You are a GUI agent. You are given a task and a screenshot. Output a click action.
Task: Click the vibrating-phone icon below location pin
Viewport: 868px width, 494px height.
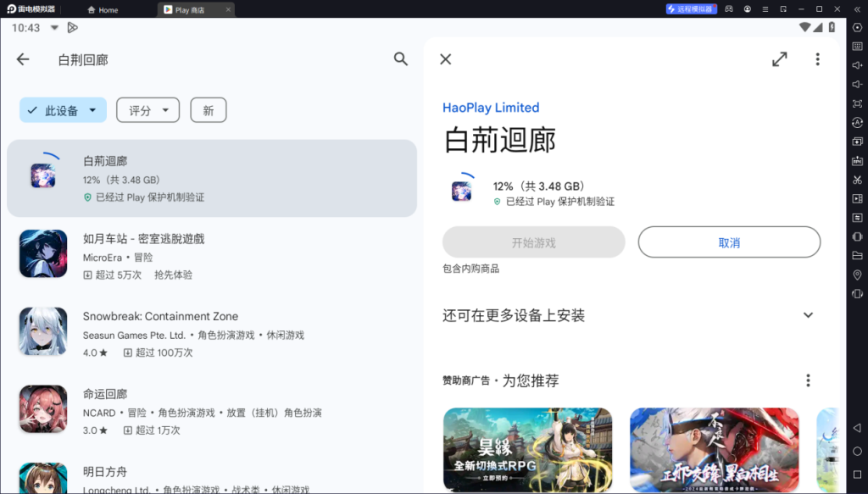857,294
